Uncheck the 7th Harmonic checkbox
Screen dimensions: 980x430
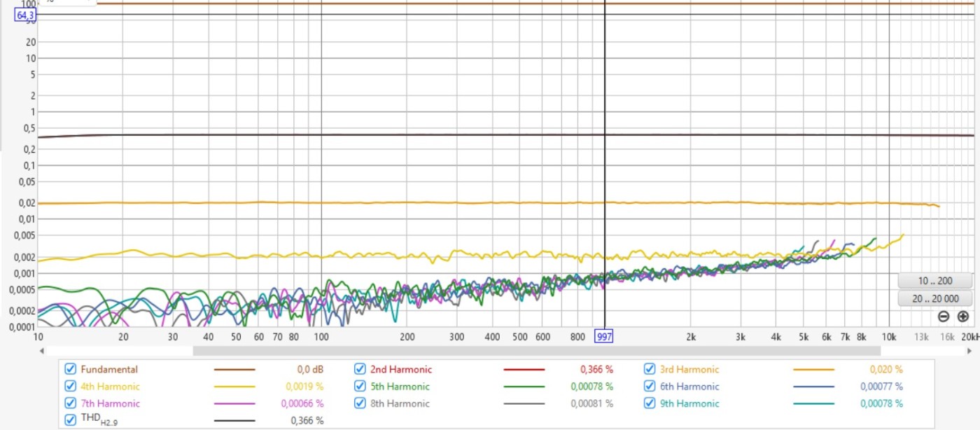click(x=70, y=403)
